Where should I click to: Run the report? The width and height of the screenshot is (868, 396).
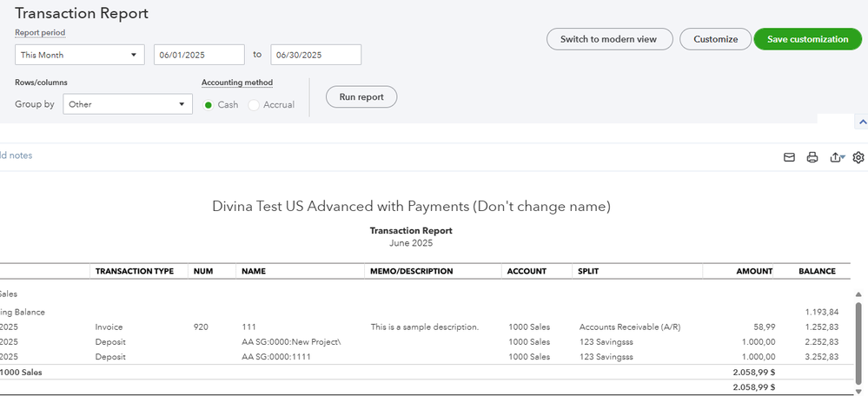[x=361, y=97]
